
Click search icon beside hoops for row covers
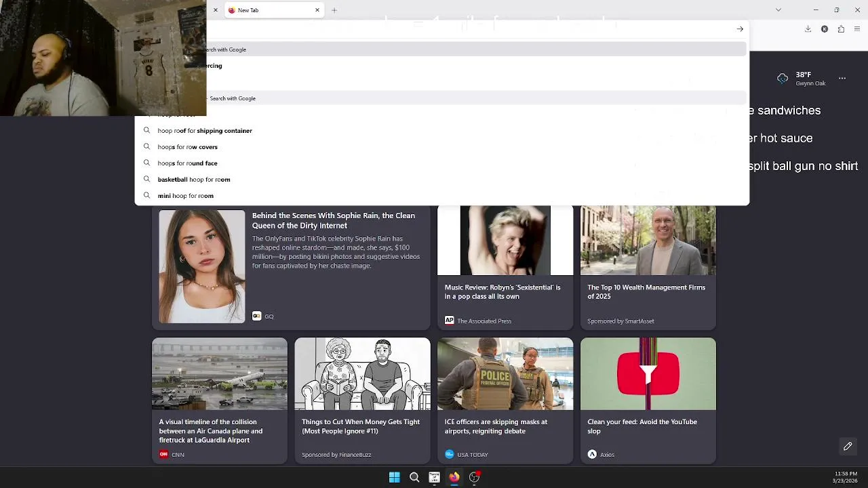point(146,147)
